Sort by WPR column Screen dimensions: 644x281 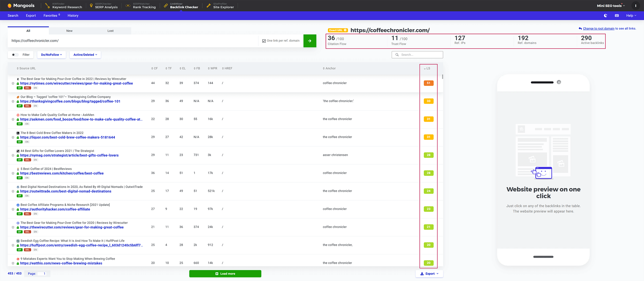tap(213, 68)
